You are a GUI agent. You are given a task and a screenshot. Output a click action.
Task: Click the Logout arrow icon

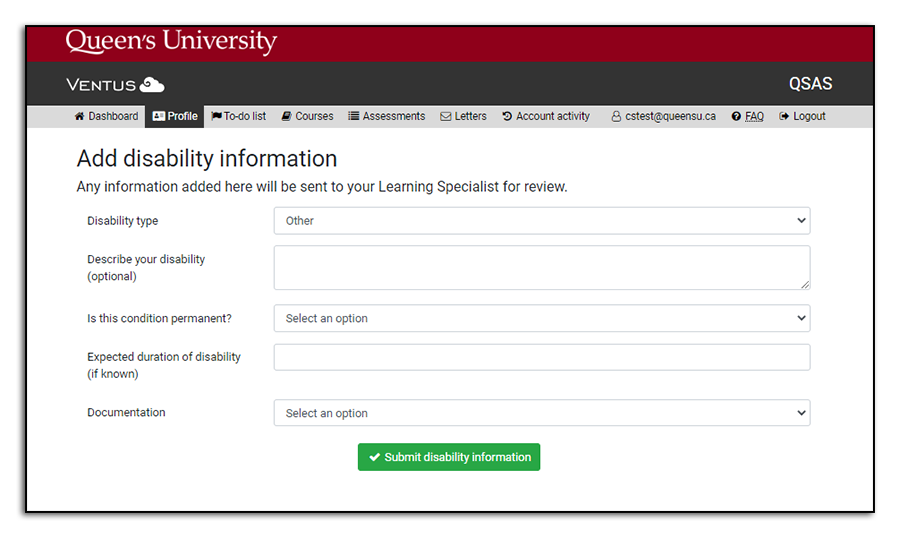pos(783,116)
